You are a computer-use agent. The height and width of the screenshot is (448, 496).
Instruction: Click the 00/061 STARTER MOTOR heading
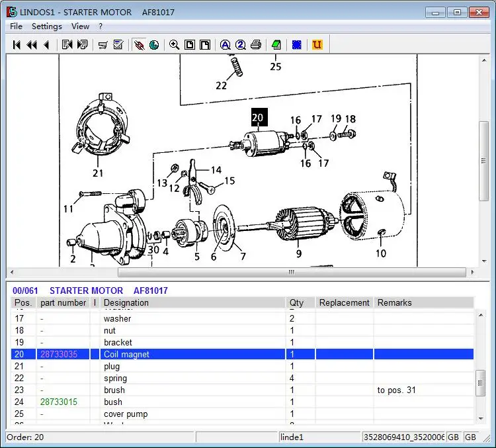tap(90, 291)
